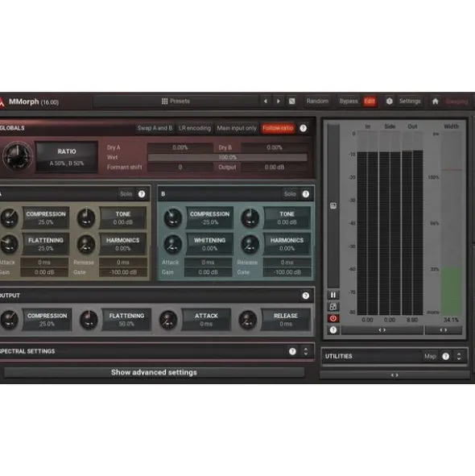The width and height of the screenshot is (475, 476).
Task: Expand the Spectral Settings panel arrows
Action: tap(306, 351)
